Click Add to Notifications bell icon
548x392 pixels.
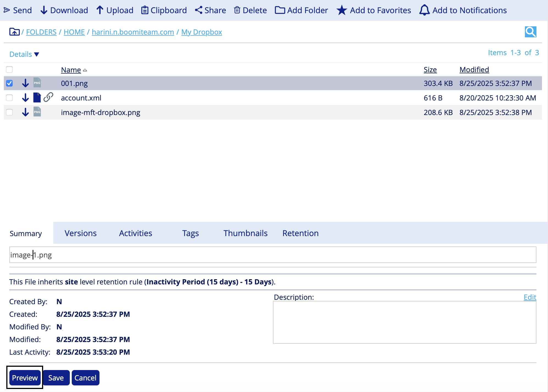tap(424, 10)
